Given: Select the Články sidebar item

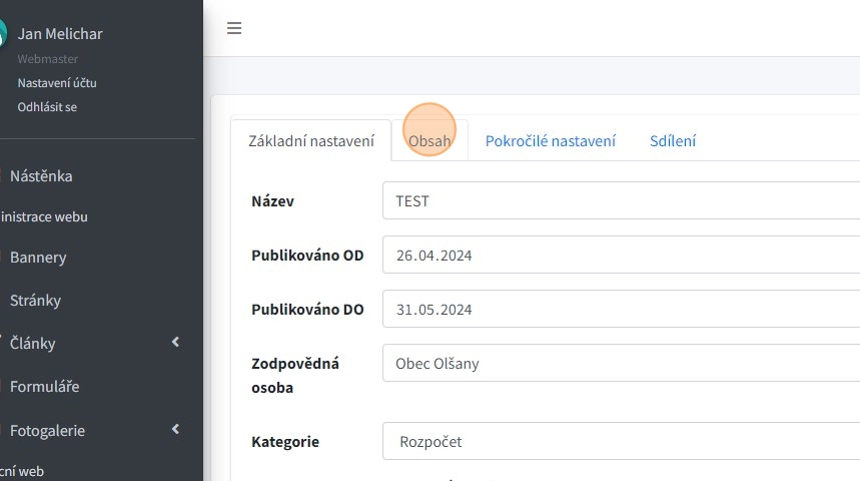Looking at the screenshot, I should click(x=33, y=343).
